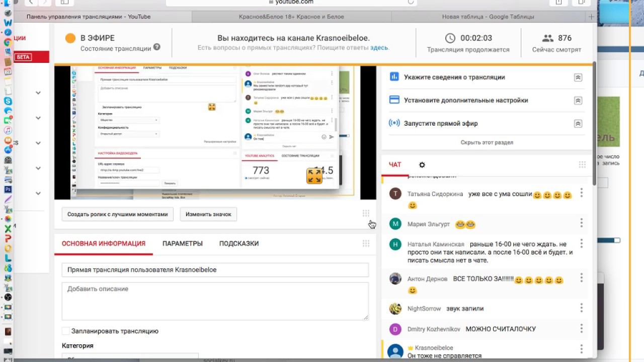Launch Photoshop from the Dock
This screenshot has width=644, height=362.
[8, 190]
